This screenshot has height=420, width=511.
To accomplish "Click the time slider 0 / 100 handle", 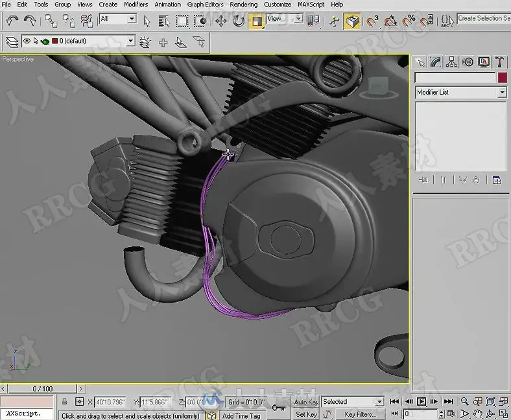I will tap(42, 389).
